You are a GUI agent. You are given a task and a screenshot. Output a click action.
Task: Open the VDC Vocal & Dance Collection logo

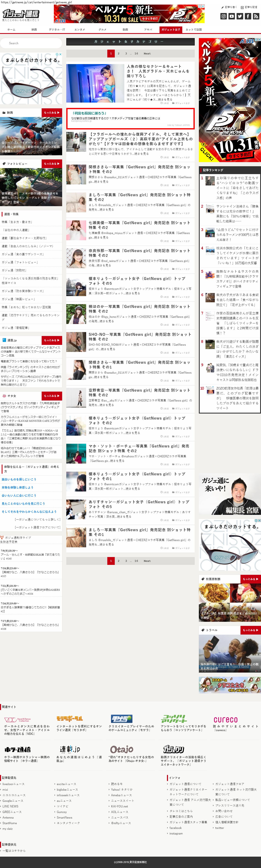coord(18,719)
